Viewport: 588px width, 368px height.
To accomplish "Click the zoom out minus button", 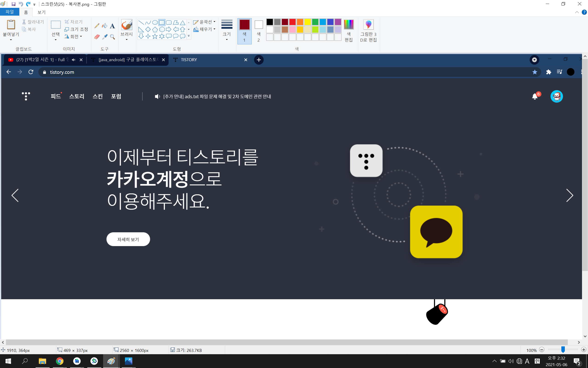I will pos(542,350).
